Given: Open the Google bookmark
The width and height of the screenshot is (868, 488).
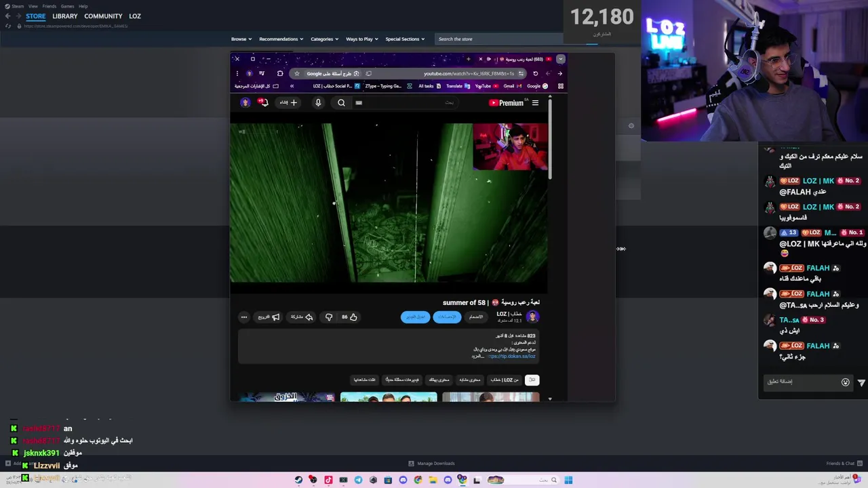Looking at the screenshot, I should click(537, 86).
